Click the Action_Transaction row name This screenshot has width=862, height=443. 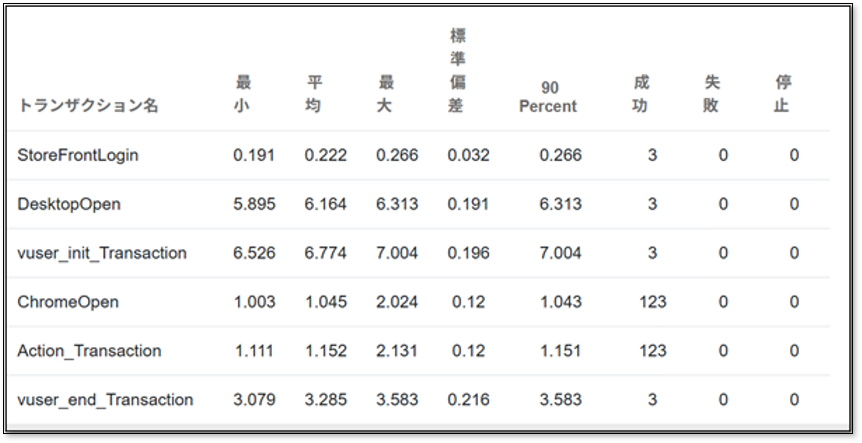click(89, 351)
